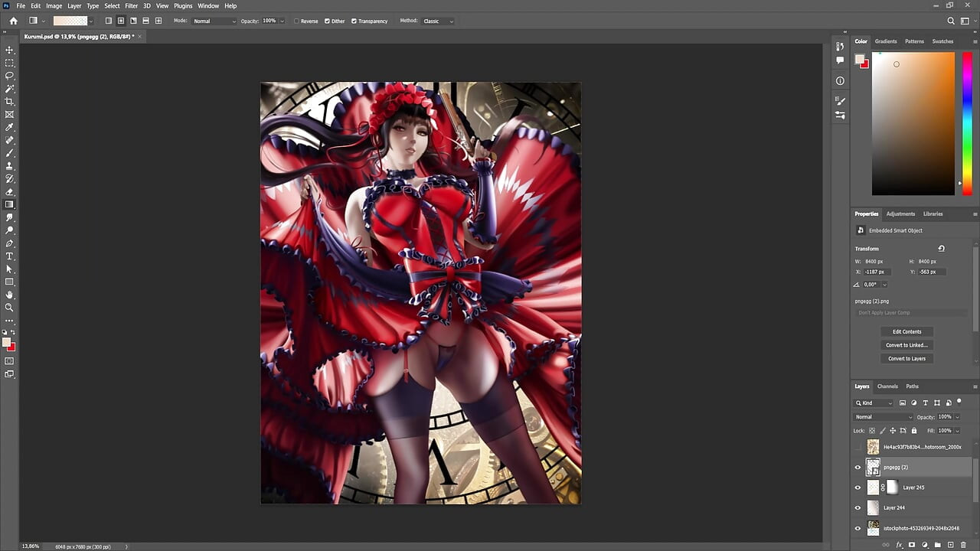Screen dimensions: 980x551
Task: Select the Hand tool
Action: [x=9, y=295]
